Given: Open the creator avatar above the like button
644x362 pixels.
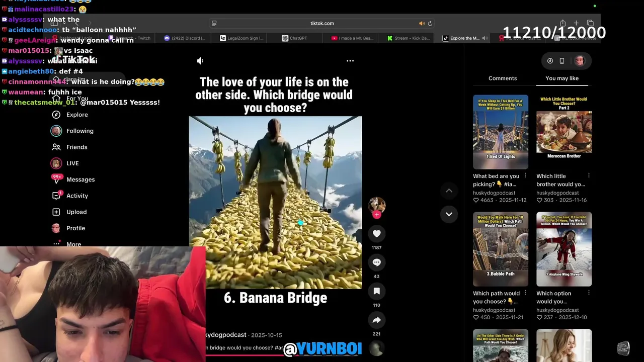Looking at the screenshot, I should (377, 205).
